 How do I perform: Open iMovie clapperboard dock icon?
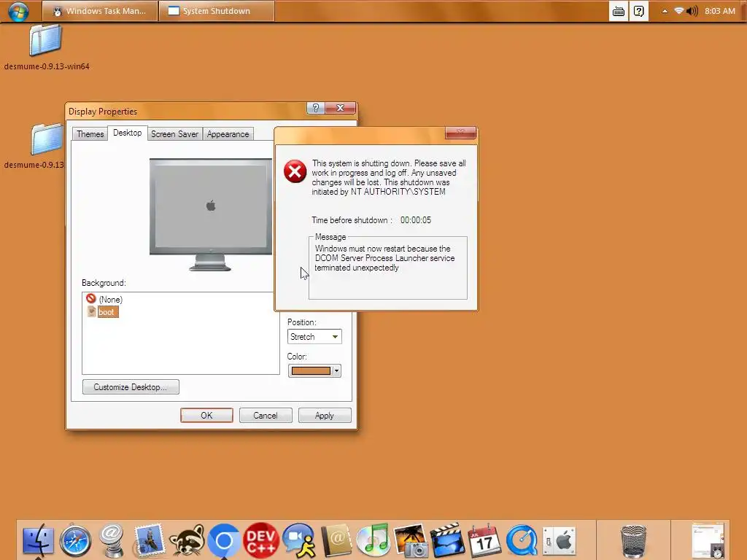coord(447,541)
